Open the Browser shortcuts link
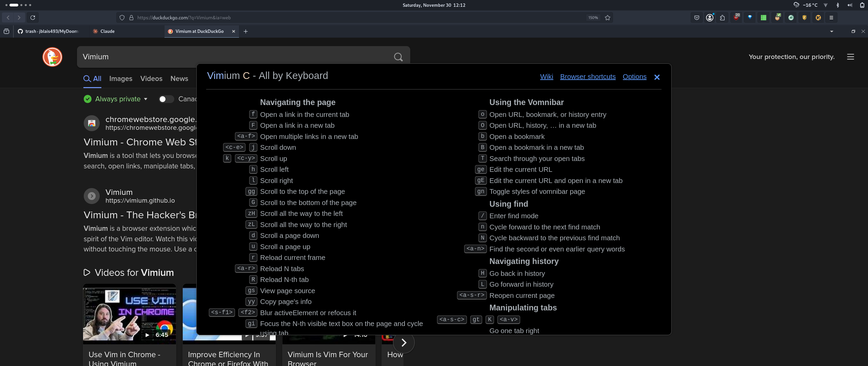The image size is (868, 366). click(588, 77)
